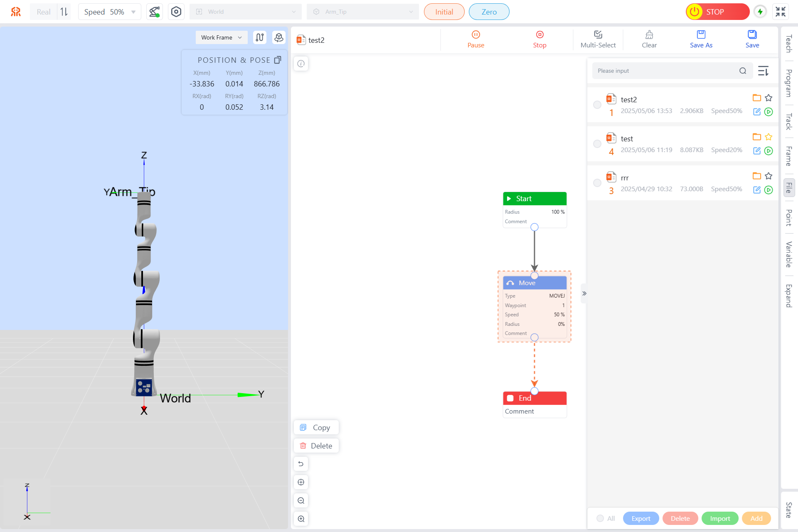This screenshot has height=532, width=798.
Task: Click the zoom out magnifier icon
Action: click(x=301, y=500)
